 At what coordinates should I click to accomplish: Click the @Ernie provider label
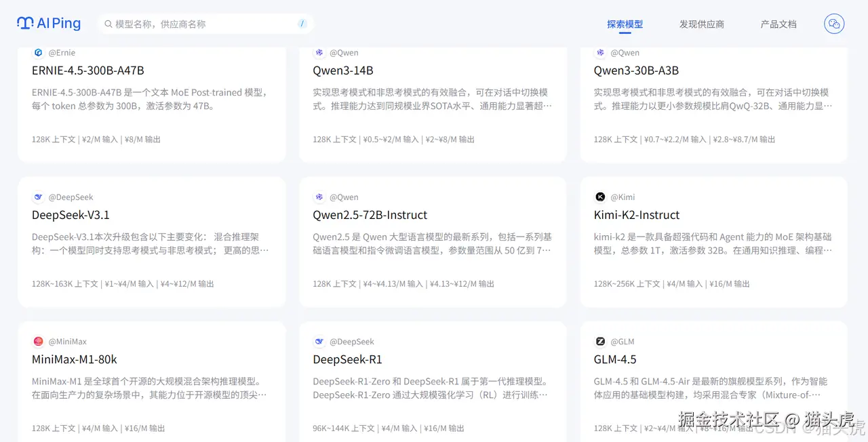pyautogui.click(x=62, y=53)
